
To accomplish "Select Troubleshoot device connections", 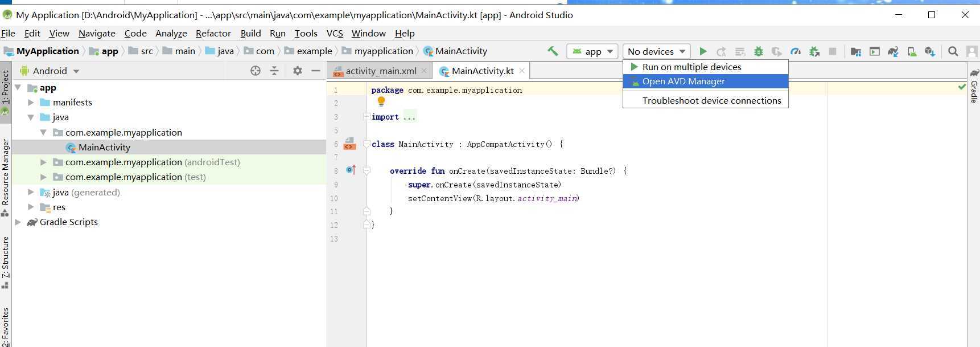I will click(706, 100).
